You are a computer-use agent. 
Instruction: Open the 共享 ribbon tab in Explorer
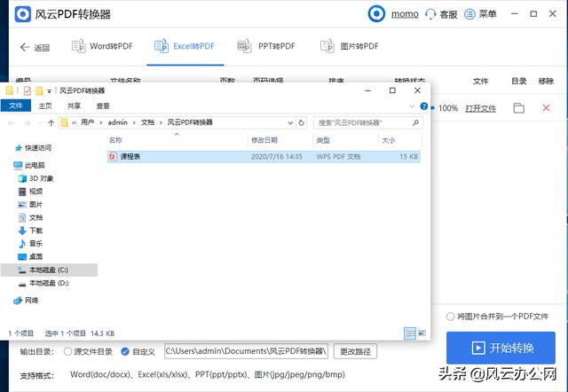click(74, 106)
